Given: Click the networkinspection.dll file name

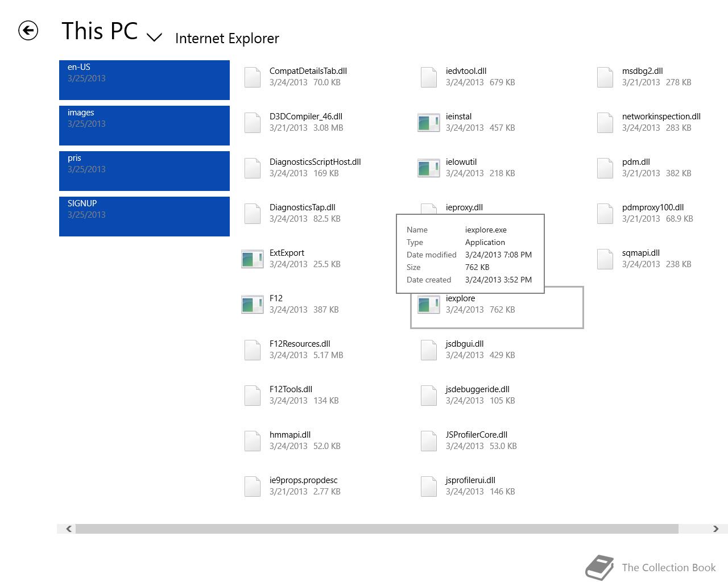Looking at the screenshot, I should [x=661, y=117].
